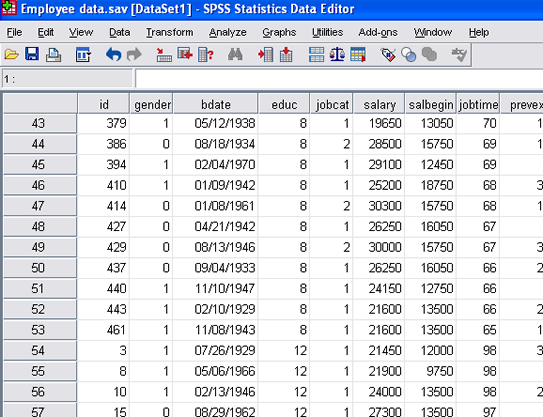Click bdate cell 01/08/1961

[215, 206]
